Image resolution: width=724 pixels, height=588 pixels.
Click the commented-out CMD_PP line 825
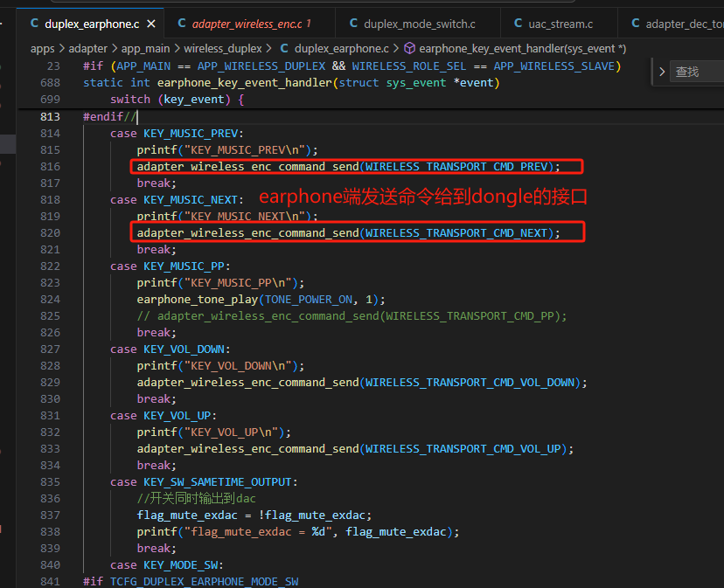352,315
